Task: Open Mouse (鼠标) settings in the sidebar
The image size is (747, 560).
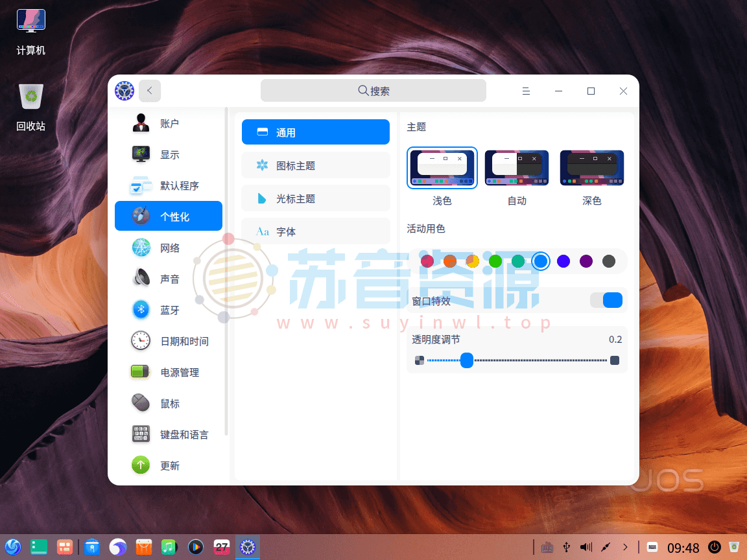Action: pos(171,403)
